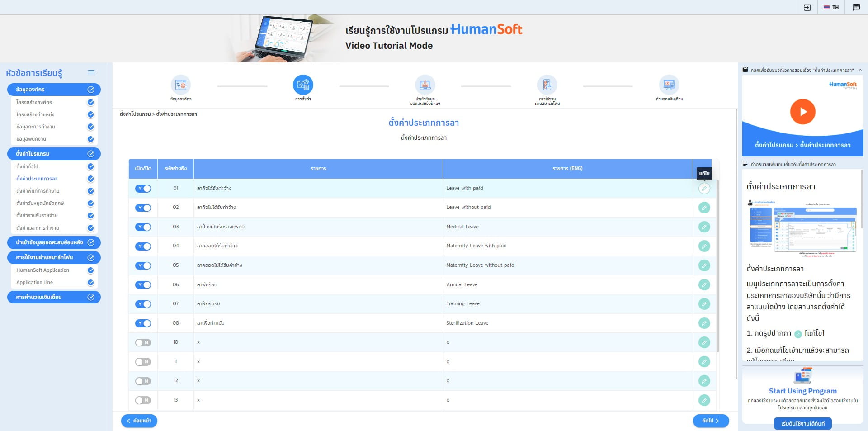
Task: Play the leave type tutorial video
Action: coord(802,112)
